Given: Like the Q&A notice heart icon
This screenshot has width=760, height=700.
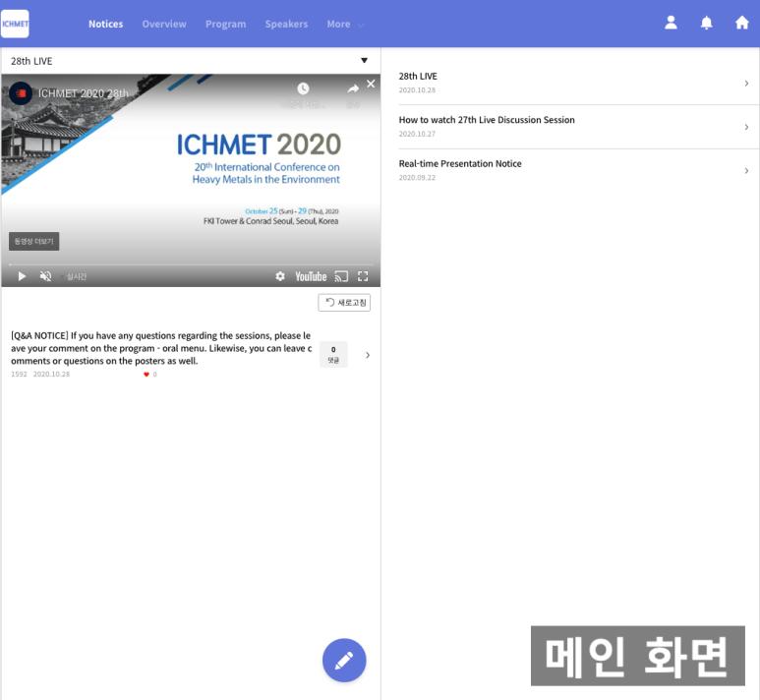Looking at the screenshot, I should coord(146,375).
